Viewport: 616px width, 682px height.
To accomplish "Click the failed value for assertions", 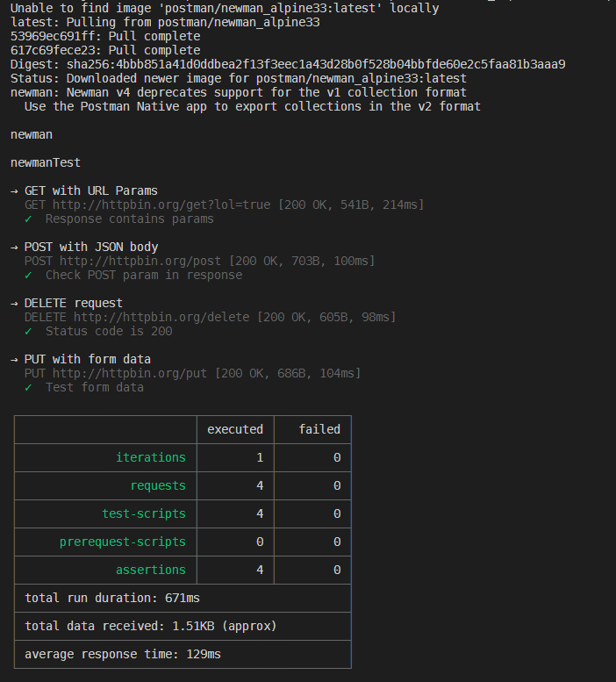I will click(337, 570).
